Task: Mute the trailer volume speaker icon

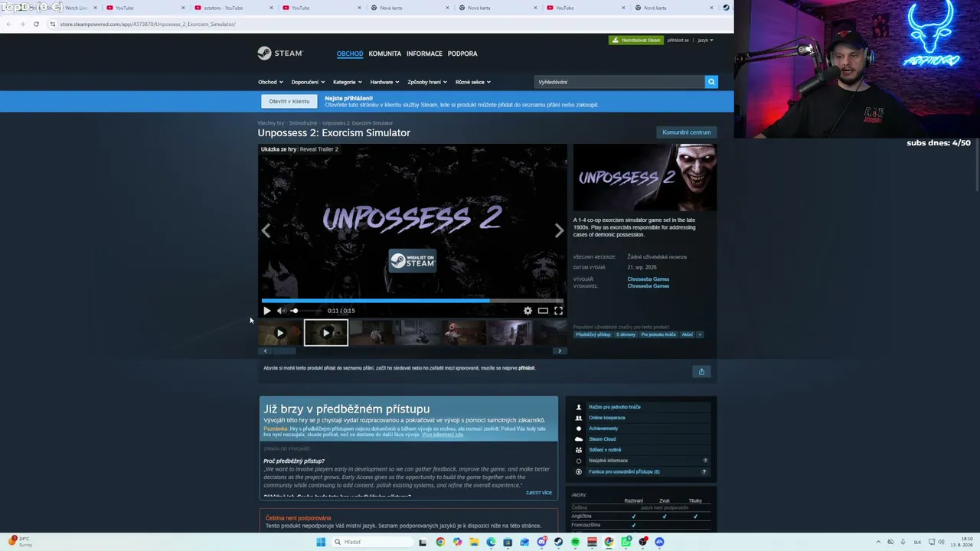Action: click(x=281, y=311)
